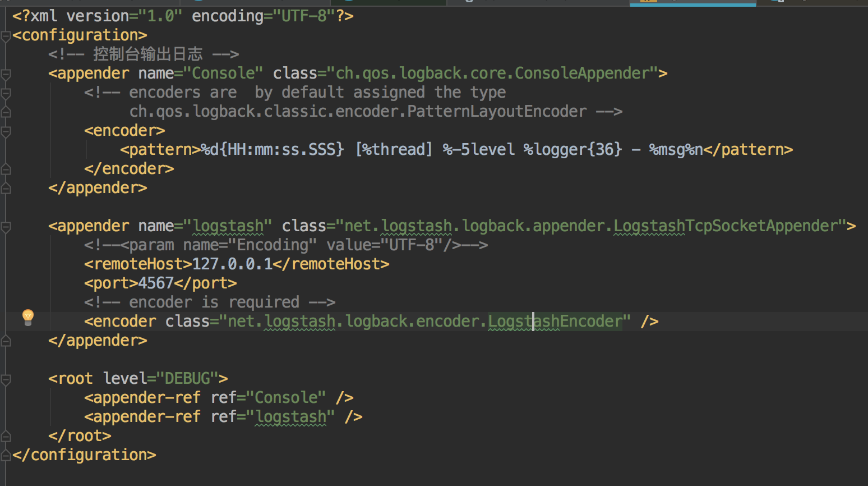This screenshot has height=486, width=868.
Task: Click the DEBUG root level value
Action: 187,379
